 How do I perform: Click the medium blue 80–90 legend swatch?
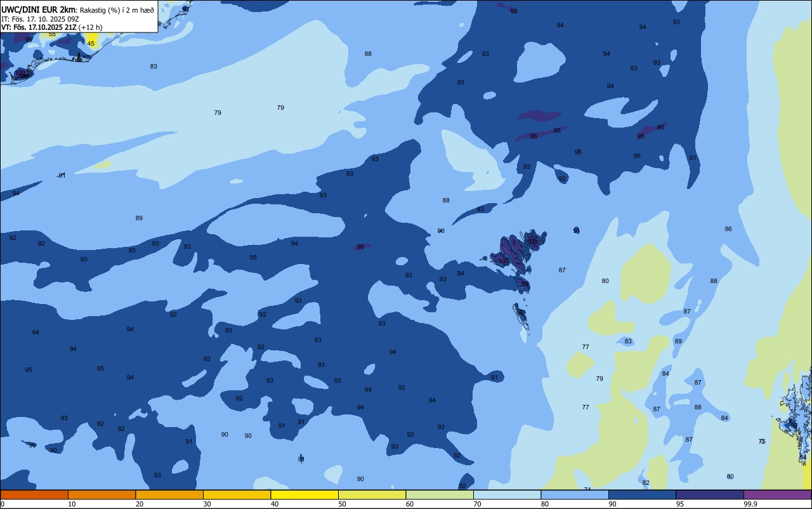coord(575,494)
